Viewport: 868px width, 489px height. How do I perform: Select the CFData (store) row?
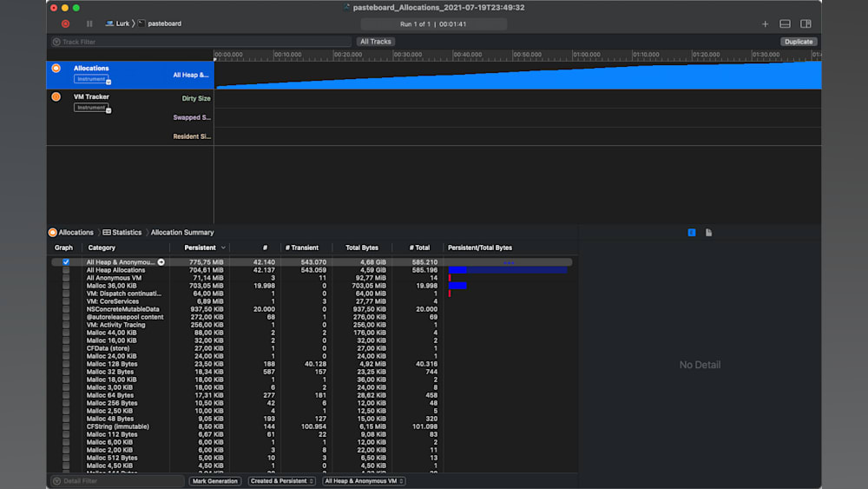point(312,348)
